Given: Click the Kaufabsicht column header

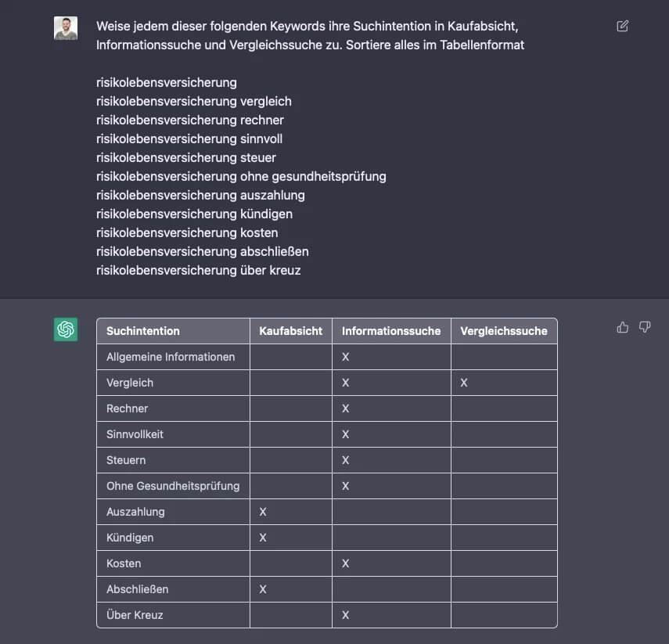Looking at the screenshot, I should click(290, 331).
